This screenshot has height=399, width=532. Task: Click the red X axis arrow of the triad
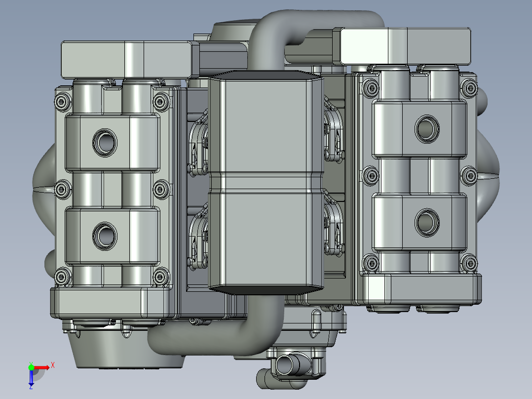(42, 368)
